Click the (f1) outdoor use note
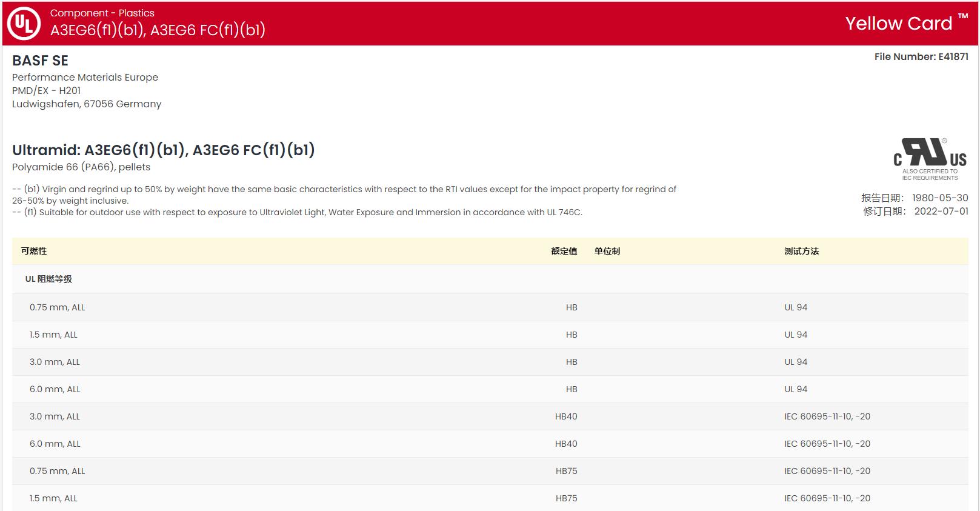 tap(297, 212)
